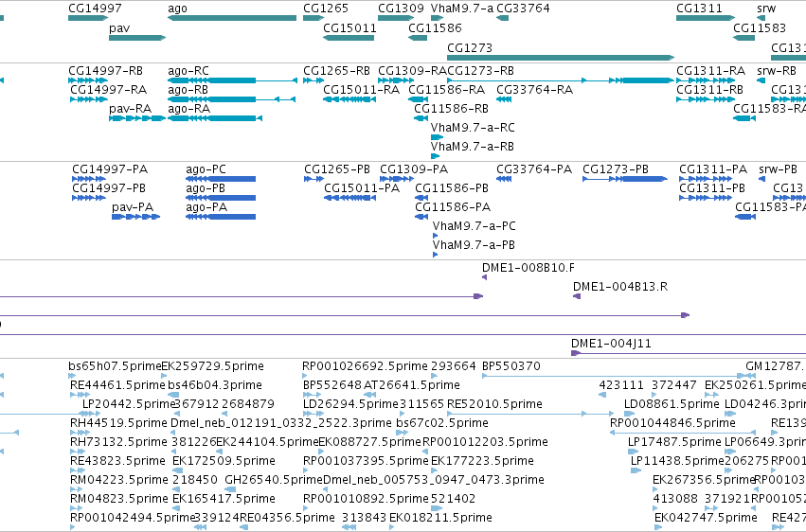Click the RP001026692.5prime EST label
This screenshot has height=532, width=806.
365,366
